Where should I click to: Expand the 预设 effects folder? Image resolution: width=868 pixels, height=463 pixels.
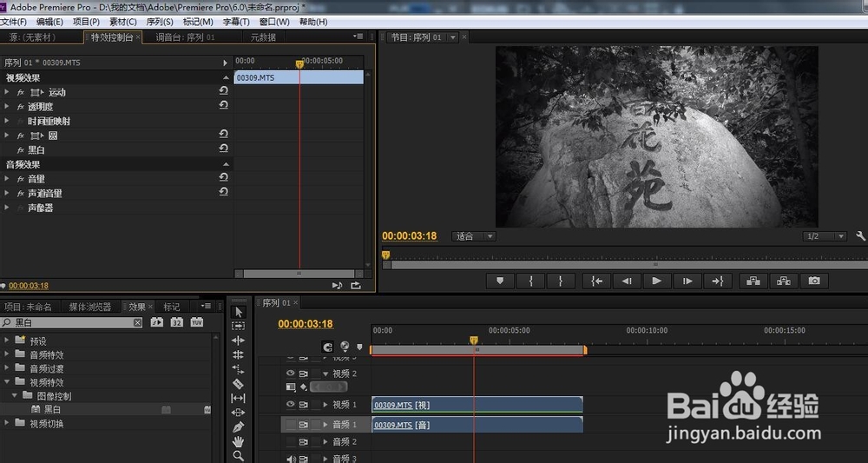click(x=7, y=340)
